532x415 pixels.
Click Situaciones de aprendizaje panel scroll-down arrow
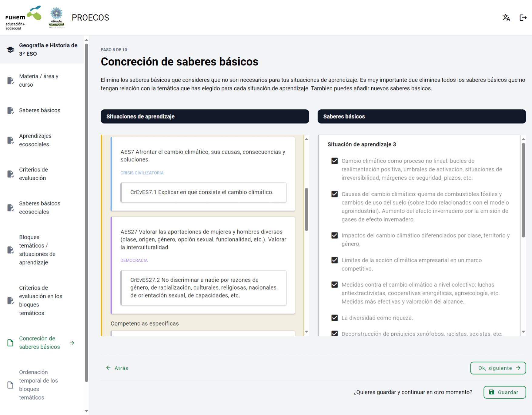(306, 332)
